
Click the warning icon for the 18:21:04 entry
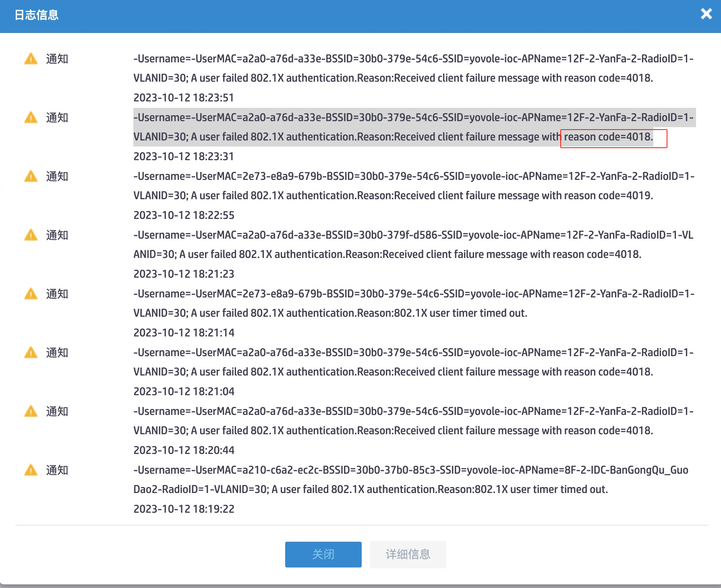[x=31, y=353]
